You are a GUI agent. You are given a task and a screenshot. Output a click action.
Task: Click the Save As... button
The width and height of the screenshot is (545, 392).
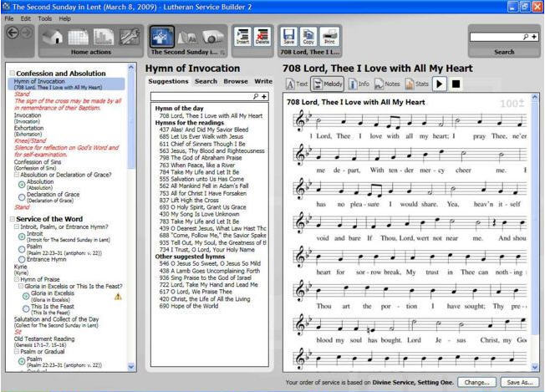click(x=520, y=382)
